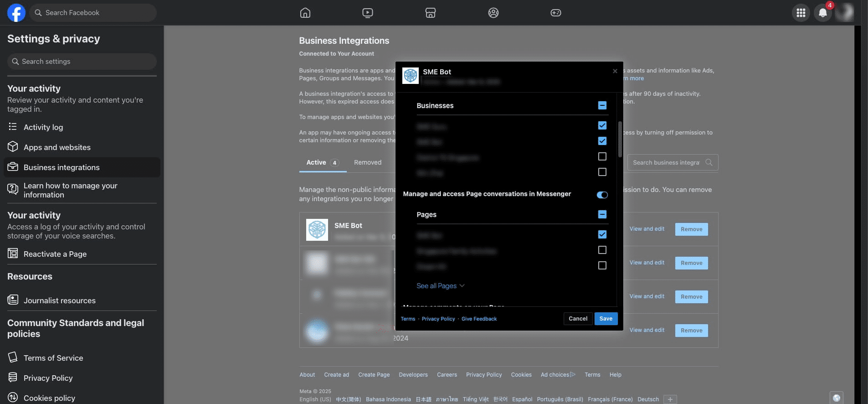
Task: Open Apps and websites settings
Action: 82,147
